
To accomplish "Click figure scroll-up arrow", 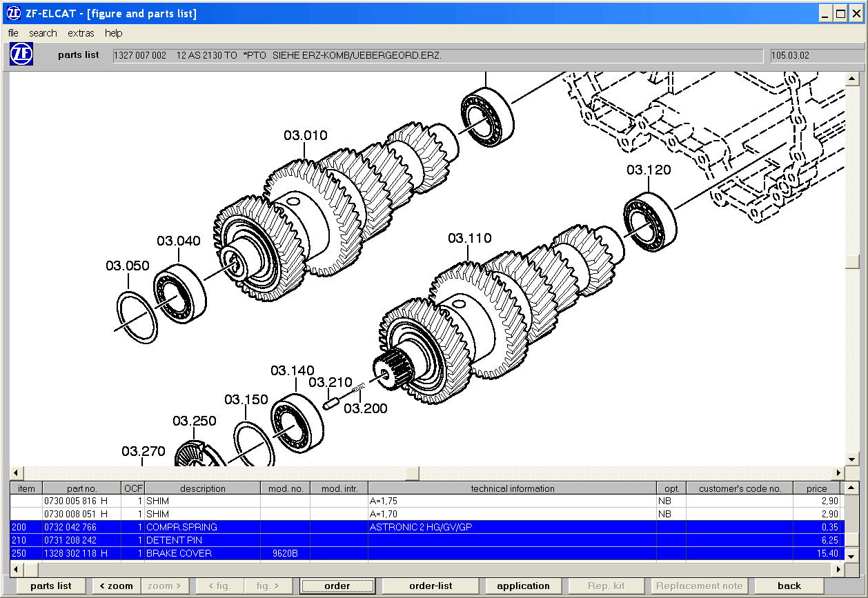I will (x=852, y=78).
